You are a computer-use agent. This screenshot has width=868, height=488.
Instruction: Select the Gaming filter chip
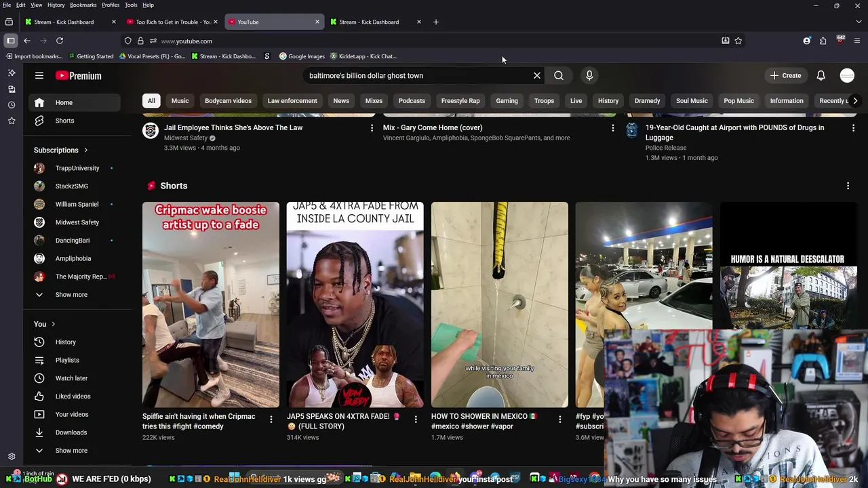pyautogui.click(x=507, y=101)
